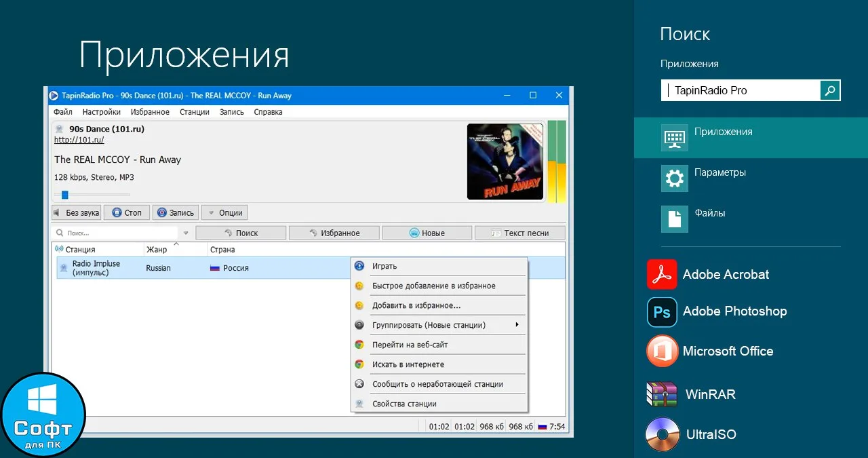Screen dimensions: 868x458
Task: Open the Запись menu
Action: 232,112
